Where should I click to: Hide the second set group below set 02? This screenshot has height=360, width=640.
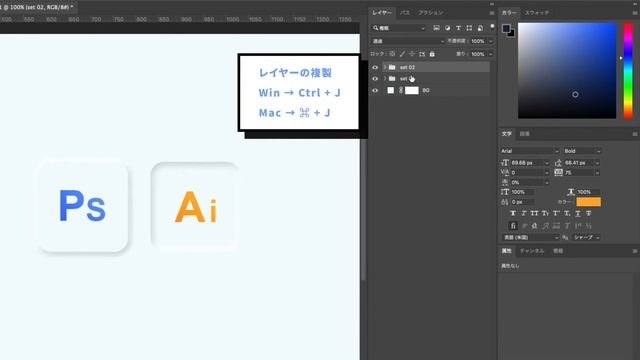pos(375,79)
